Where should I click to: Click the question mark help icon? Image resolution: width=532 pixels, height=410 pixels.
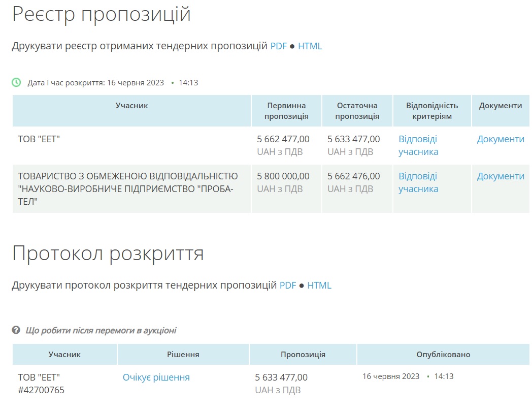coord(16,330)
